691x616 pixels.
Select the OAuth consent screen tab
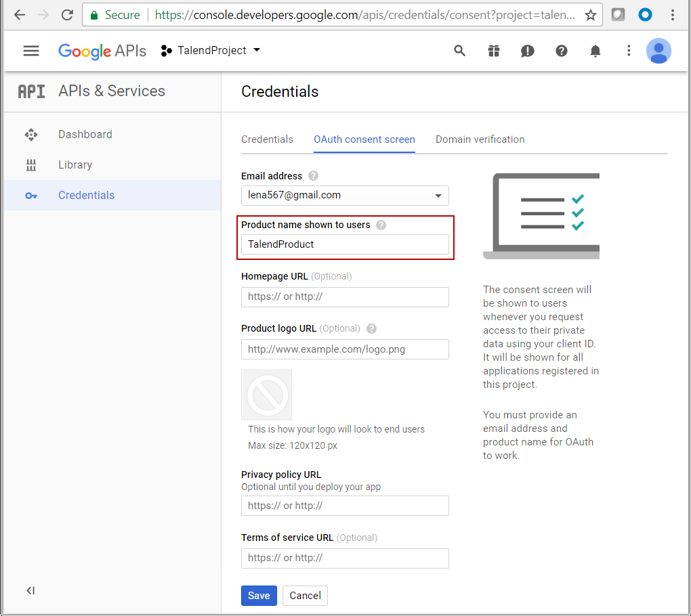364,139
